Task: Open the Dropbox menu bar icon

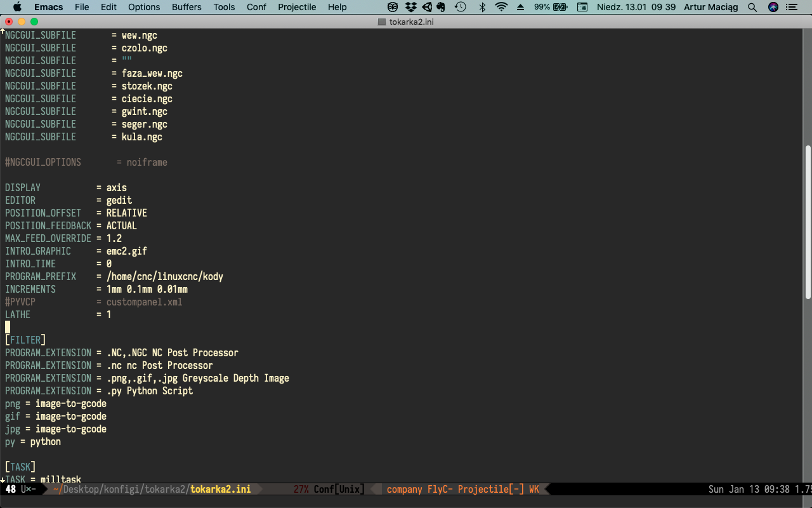Action: coord(410,7)
